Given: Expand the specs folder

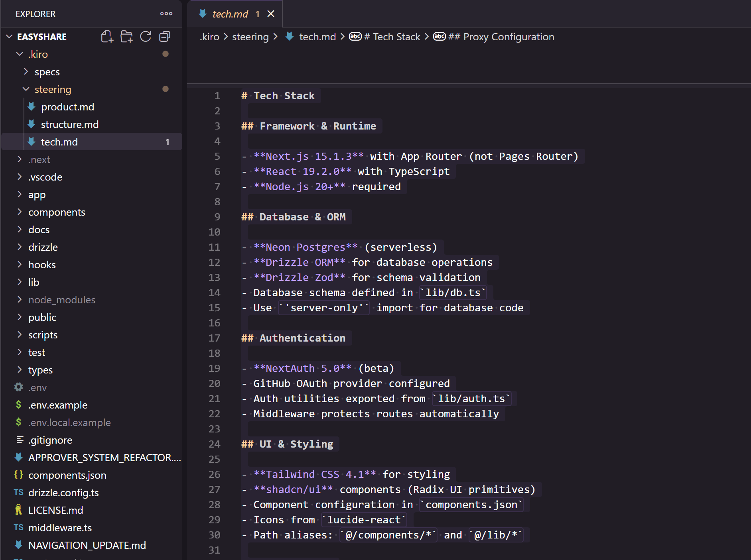Looking at the screenshot, I should click(x=26, y=71).
